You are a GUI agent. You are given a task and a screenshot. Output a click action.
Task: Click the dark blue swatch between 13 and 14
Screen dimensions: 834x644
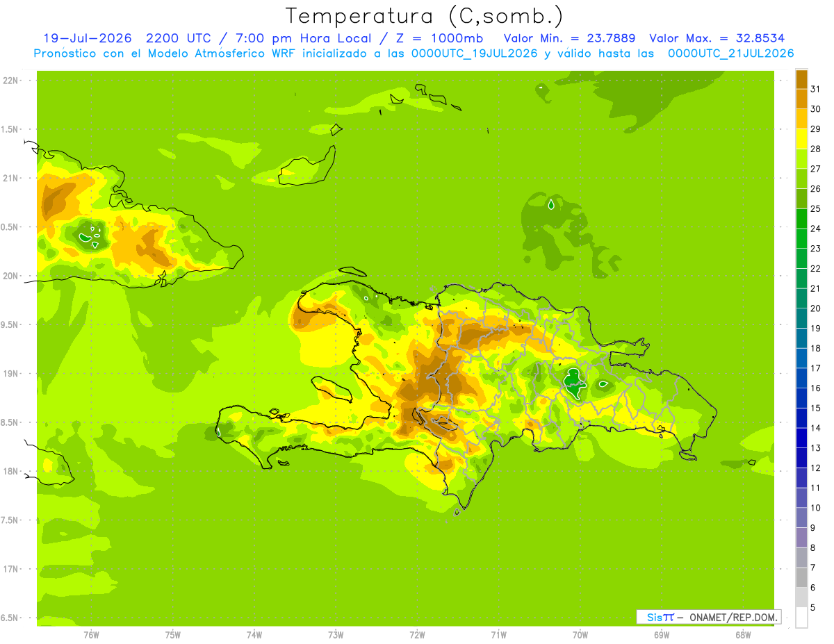pos(801,438)
